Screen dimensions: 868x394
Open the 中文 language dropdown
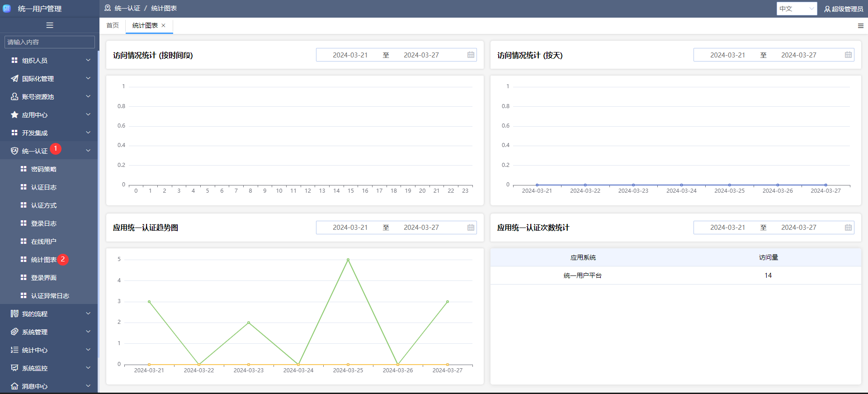797,9
